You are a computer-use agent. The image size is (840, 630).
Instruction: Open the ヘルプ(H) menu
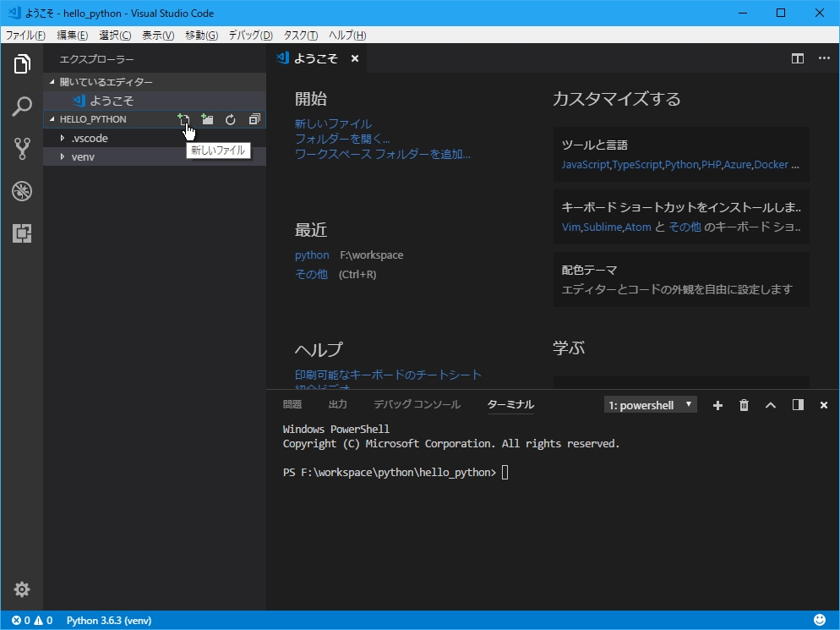pyautogui.click(x=347, y=36)
